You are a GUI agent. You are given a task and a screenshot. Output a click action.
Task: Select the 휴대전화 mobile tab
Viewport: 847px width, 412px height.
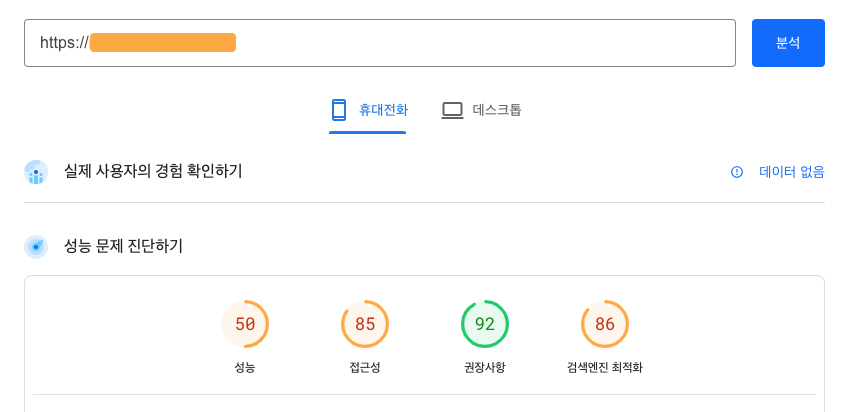click(368, 111)
